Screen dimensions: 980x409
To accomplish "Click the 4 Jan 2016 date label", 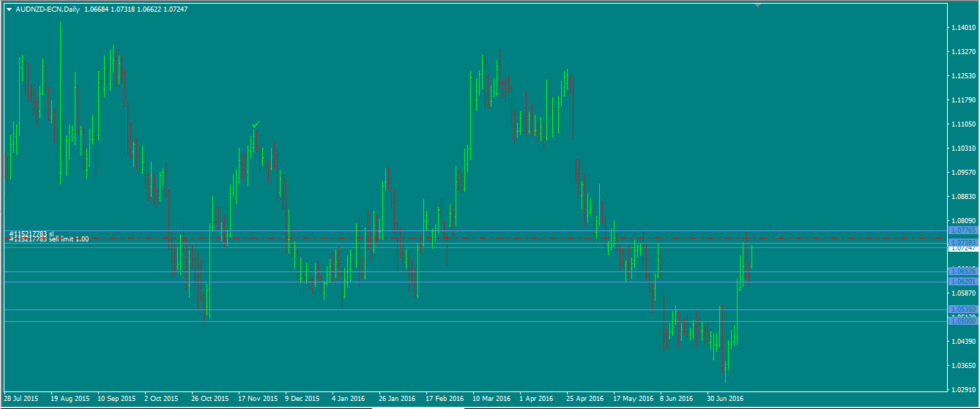I will 349,399.
